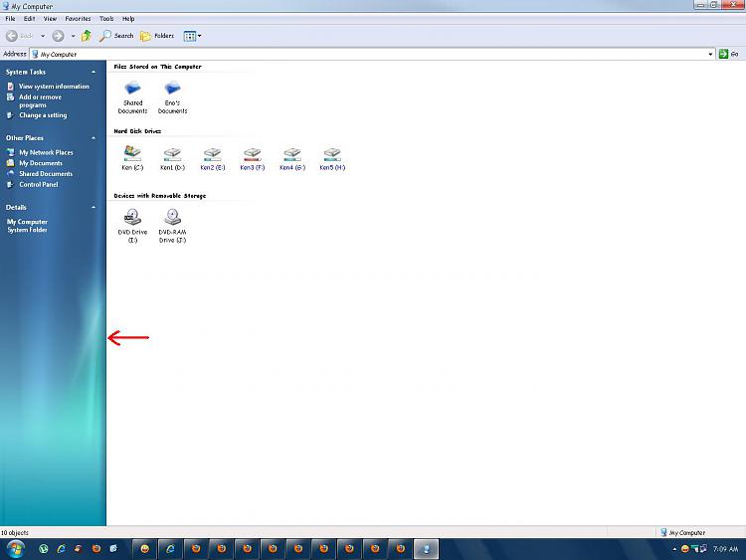746x560 pixels.
Task: Click the '10 objects' status bar text
Action: pyautogui.click(x=15, y=533)
